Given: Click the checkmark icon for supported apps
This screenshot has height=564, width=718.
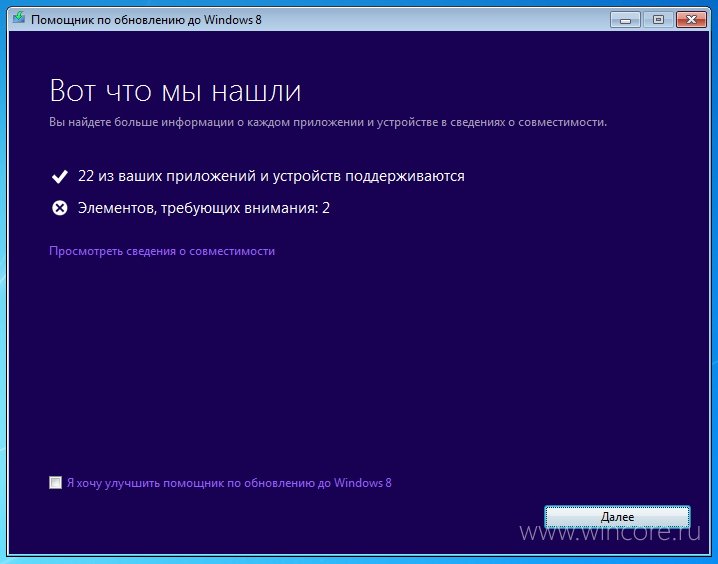Looking at the screenshot, I should [x=60, y=176].
